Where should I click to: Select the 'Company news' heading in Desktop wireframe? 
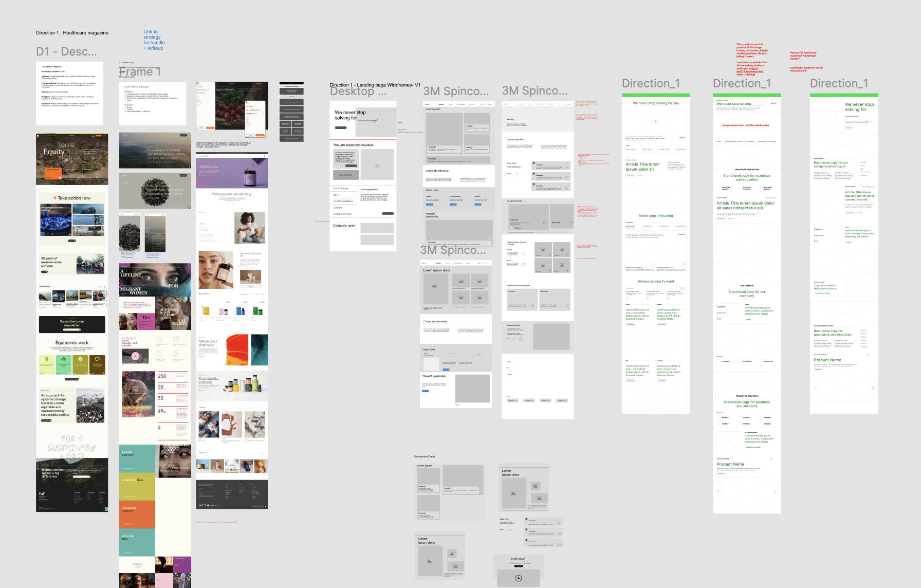344,226
